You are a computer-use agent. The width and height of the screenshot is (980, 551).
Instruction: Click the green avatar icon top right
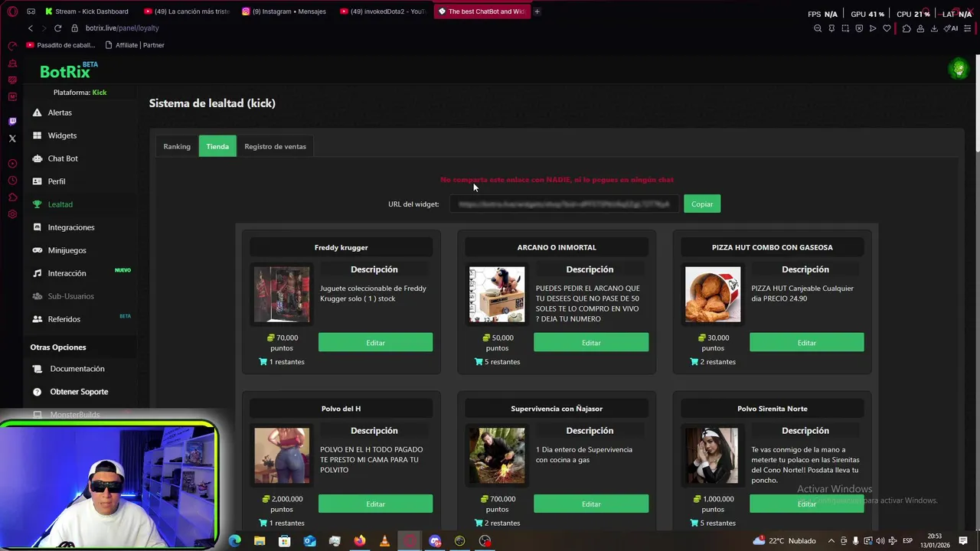click(958, 70)
